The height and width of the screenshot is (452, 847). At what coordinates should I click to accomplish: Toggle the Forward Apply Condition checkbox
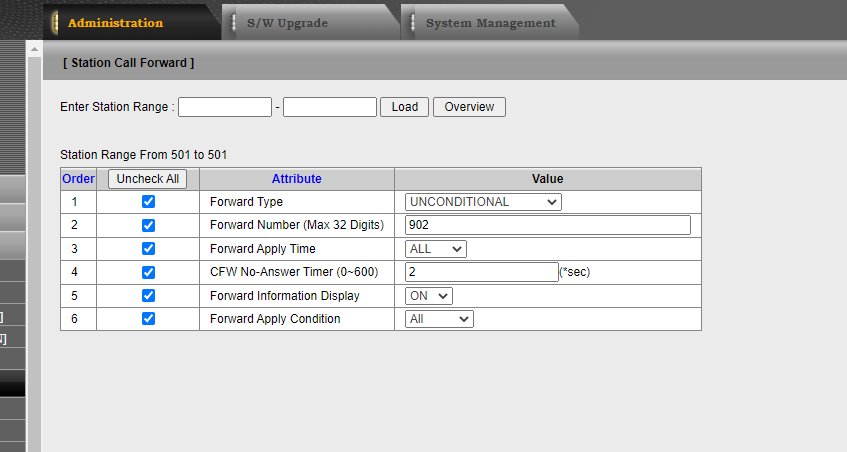click(x=149, y=318)
